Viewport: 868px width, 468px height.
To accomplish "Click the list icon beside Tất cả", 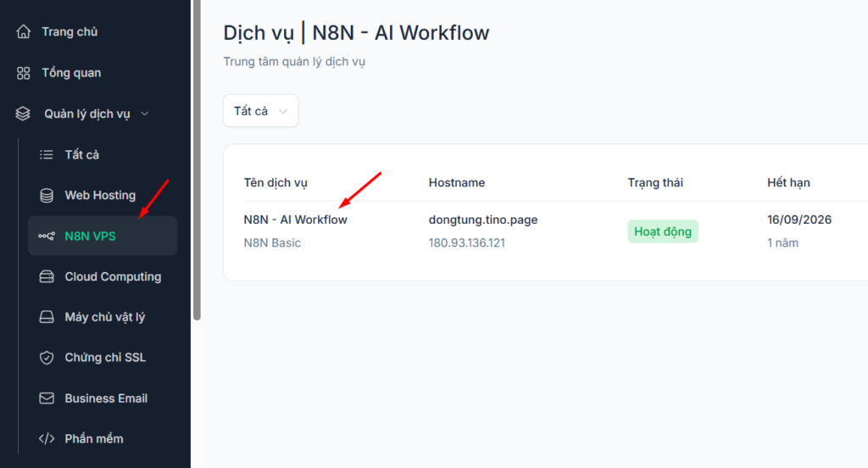I will [47, 154].
